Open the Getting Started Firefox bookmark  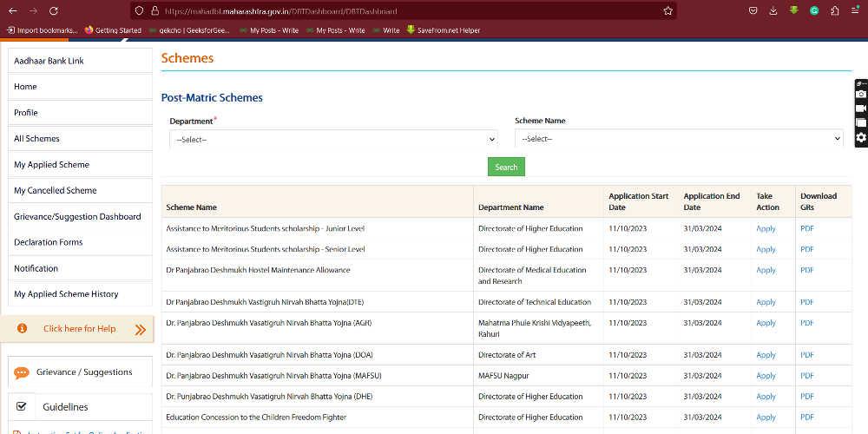click(114, 30)
